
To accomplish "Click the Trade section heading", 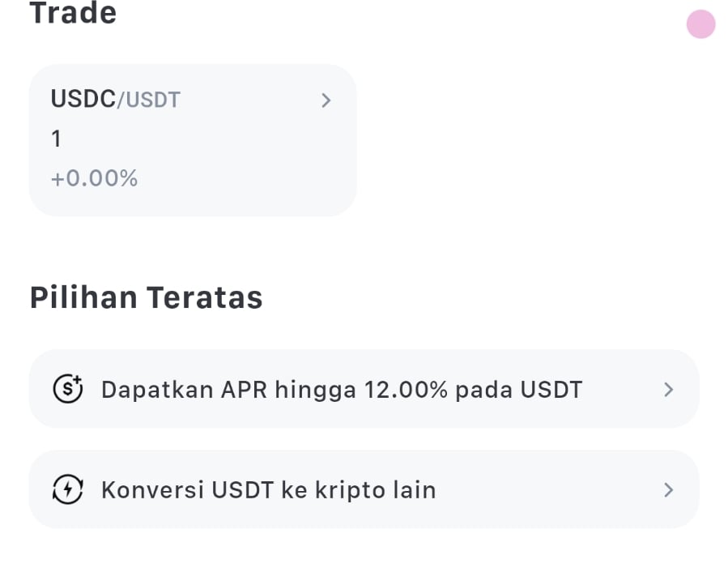I will pos(73,14).
